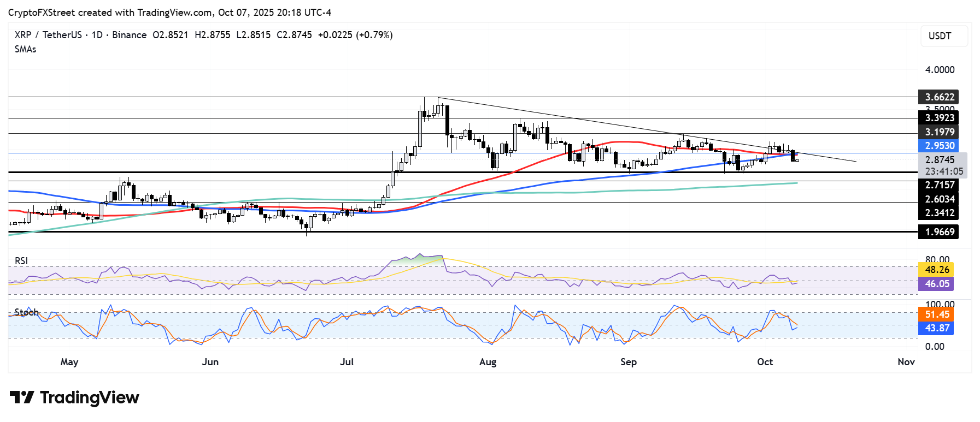Click the May label on time axis
This screenshot has height=422, width=980.
tap(69, 362)
